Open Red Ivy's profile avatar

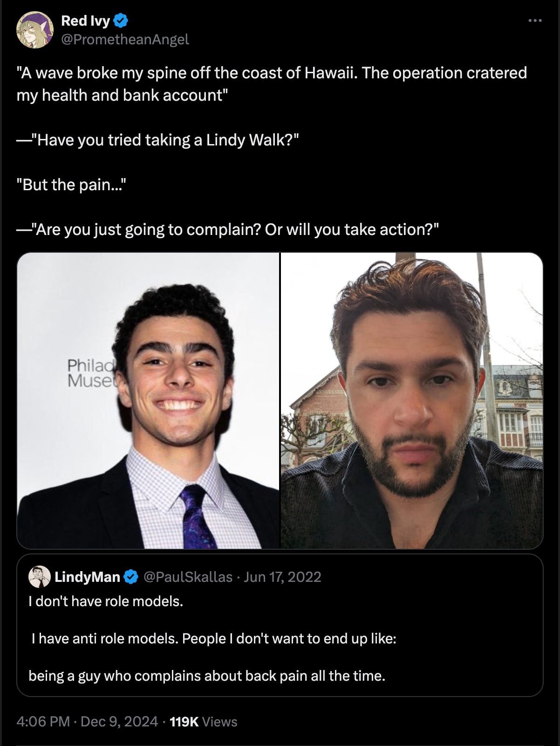click(x=35, y=30)
